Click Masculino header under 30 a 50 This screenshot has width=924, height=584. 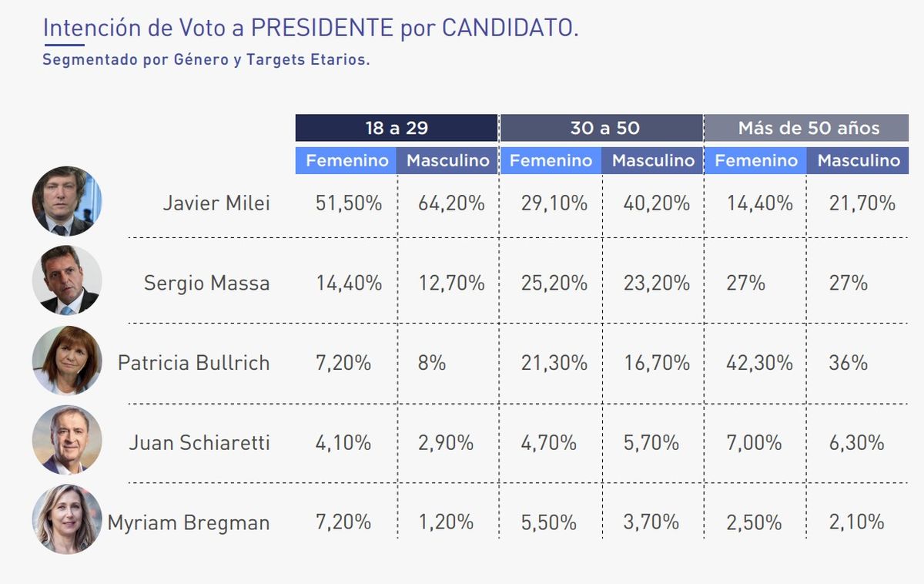coord(653,161)
